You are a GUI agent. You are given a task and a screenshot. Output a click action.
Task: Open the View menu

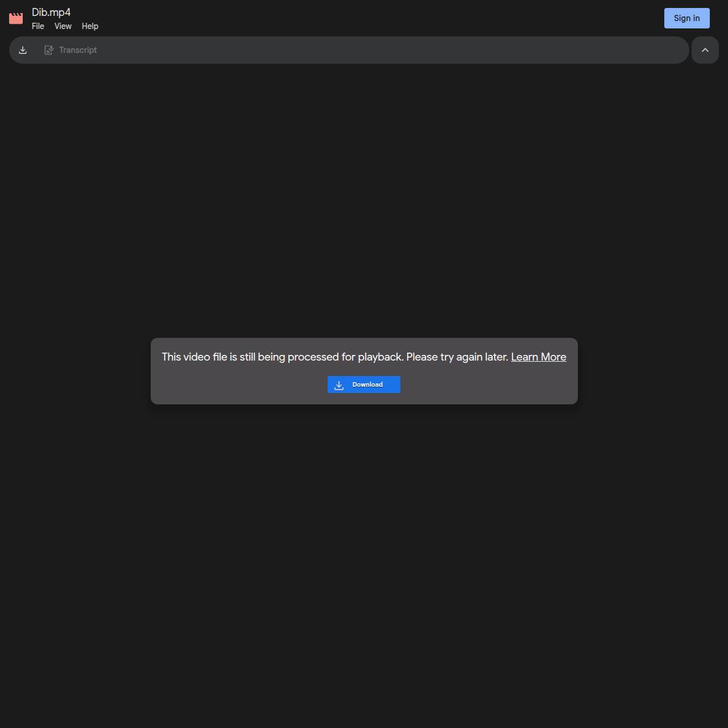pyautogui.click(x=63, y=26)
